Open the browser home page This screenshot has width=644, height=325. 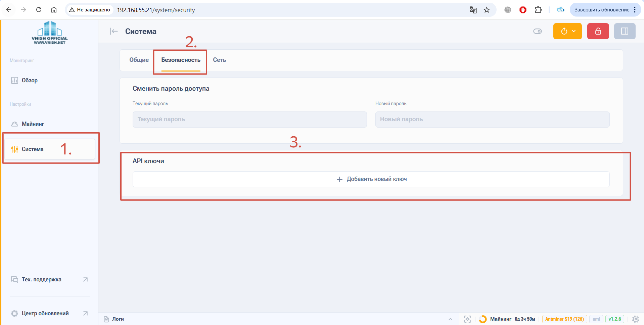pos(54,10)
